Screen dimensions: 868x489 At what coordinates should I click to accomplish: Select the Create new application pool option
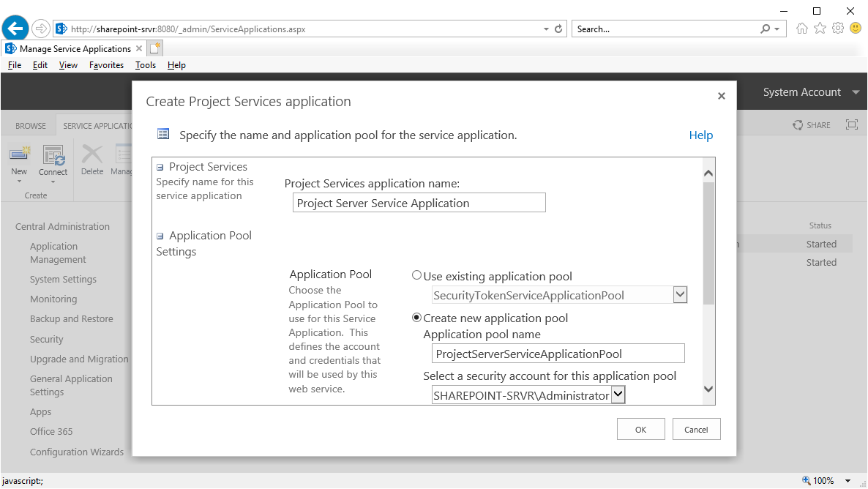click(416, 318)
